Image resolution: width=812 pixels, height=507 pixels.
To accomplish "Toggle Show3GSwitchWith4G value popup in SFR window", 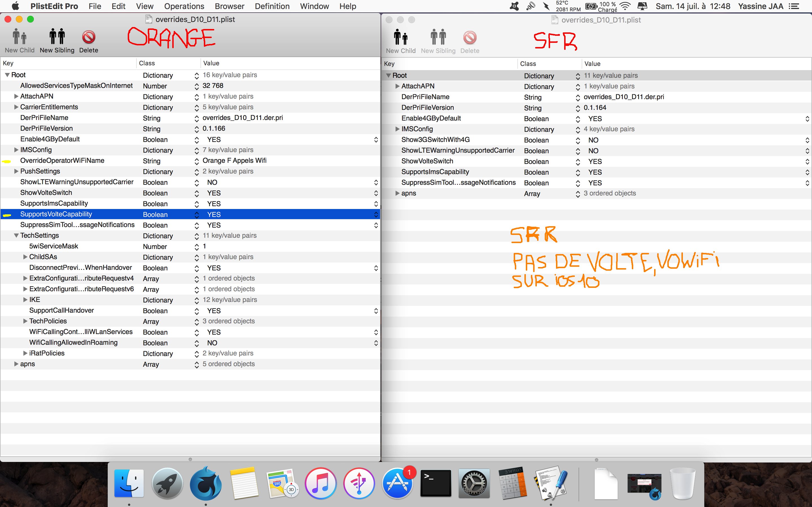I will click(x=807, y=140).
